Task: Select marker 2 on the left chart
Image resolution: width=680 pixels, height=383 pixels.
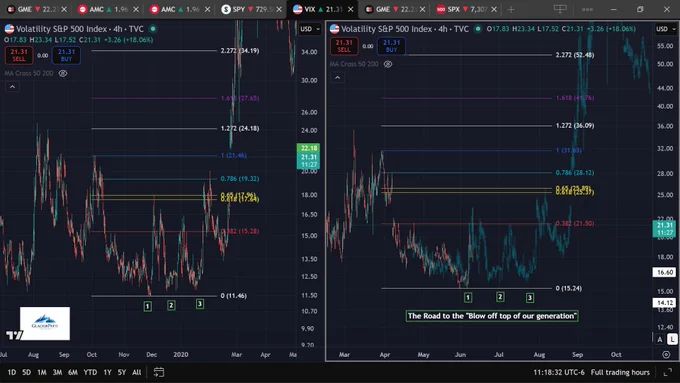Action: pos(171,305)
